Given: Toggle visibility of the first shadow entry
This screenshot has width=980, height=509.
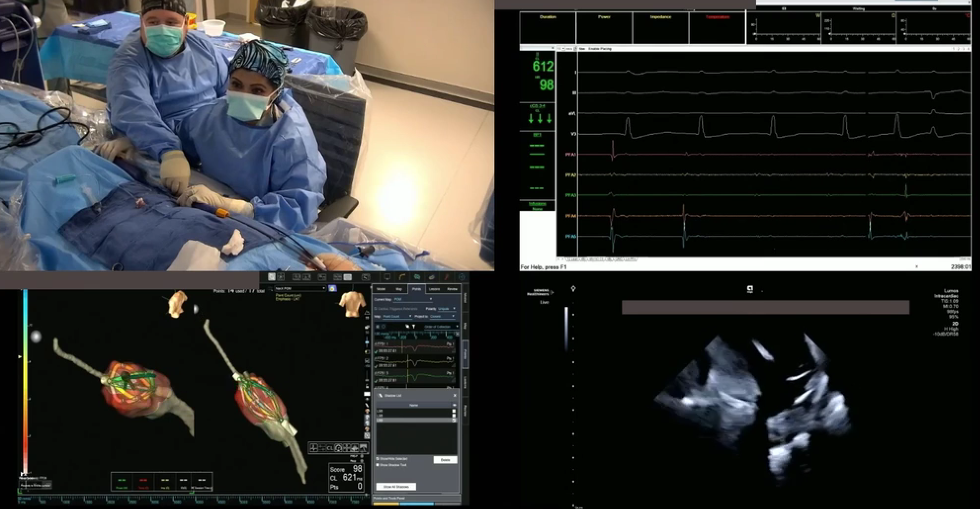Looking at the screenshot, I should pyautogui.click(x=454, y=411).
